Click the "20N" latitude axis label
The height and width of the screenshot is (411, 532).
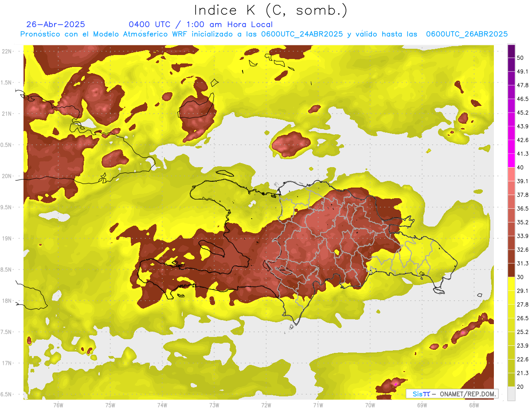(7, 176)
